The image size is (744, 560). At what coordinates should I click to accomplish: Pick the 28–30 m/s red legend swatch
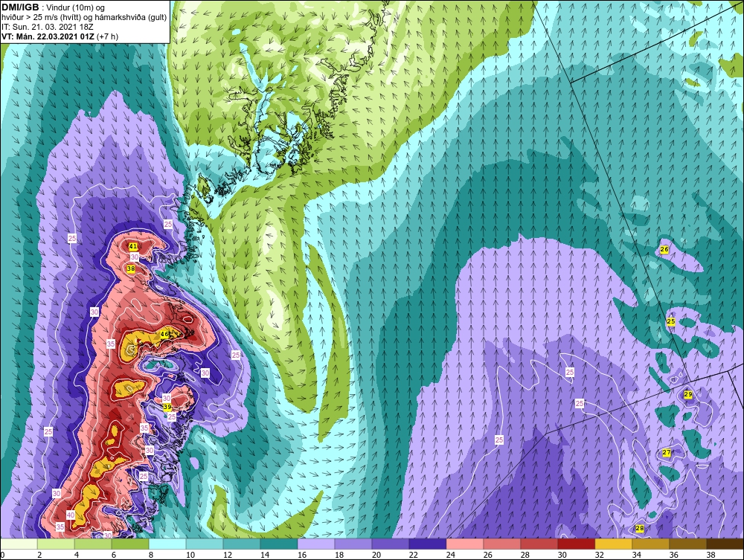pyautogui.click(x=539, y=544)
